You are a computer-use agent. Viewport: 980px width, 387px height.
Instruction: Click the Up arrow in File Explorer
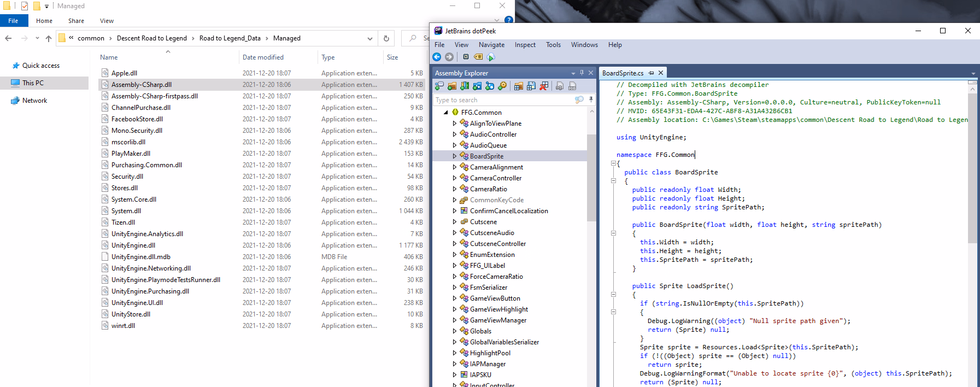click(x=49, y=38)
